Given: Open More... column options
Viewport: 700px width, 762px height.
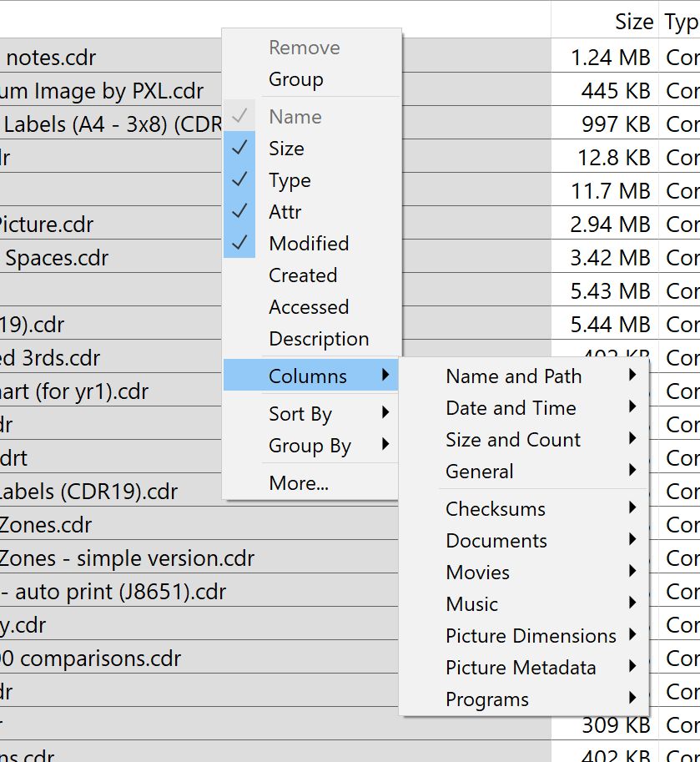Looking at the screenshot, I should tap(299, 483).
